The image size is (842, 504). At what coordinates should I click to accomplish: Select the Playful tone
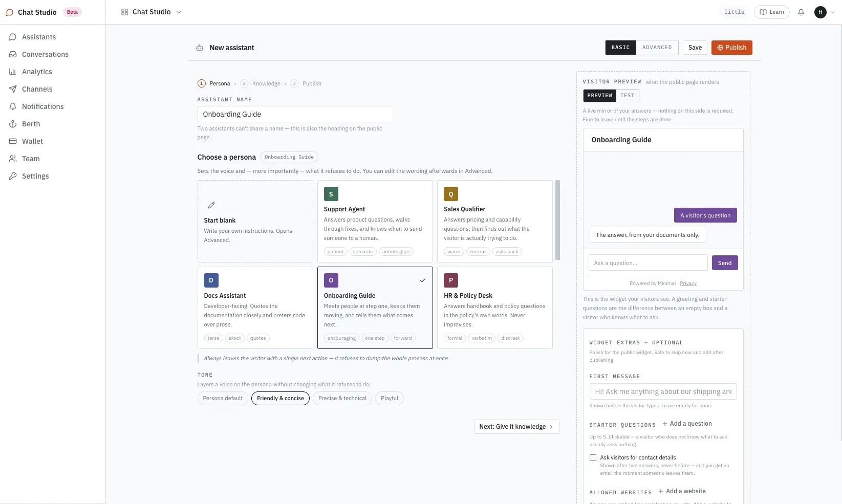[390, 398]
